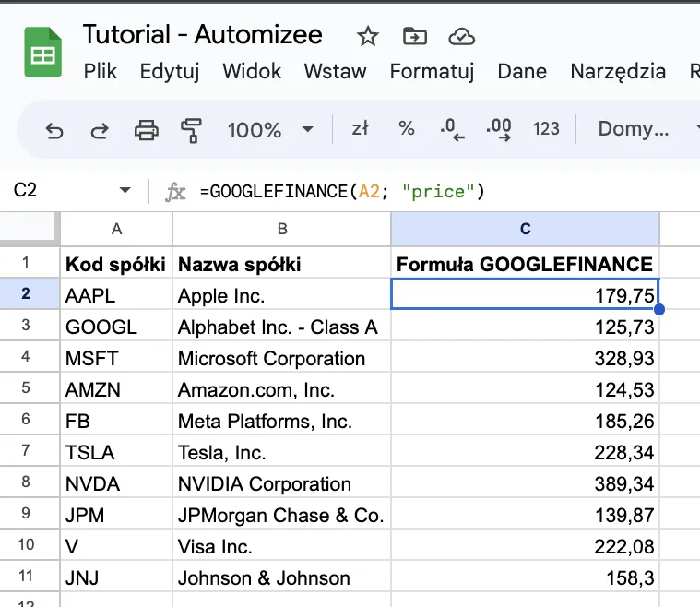The height and width of the screenshot is (607, 700).
Task: Format as percent
Action: click(406, 128)
